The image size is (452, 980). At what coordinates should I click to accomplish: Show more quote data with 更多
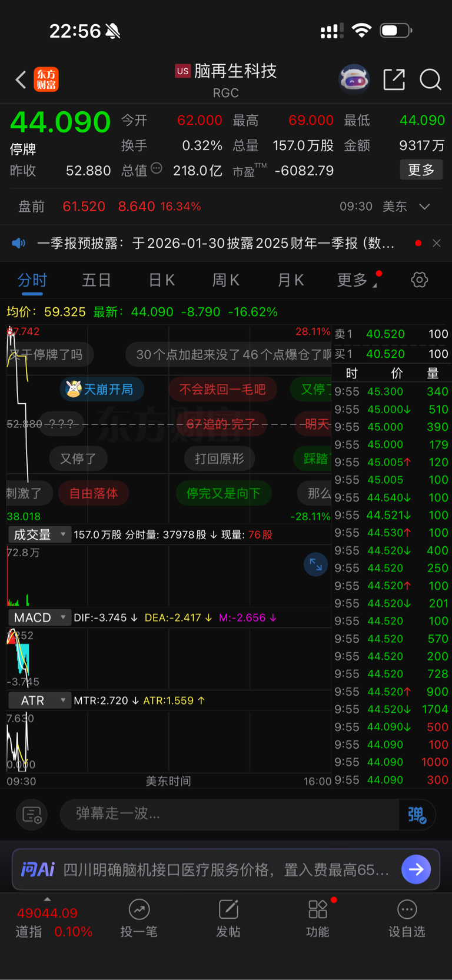[x=421, y=170]
